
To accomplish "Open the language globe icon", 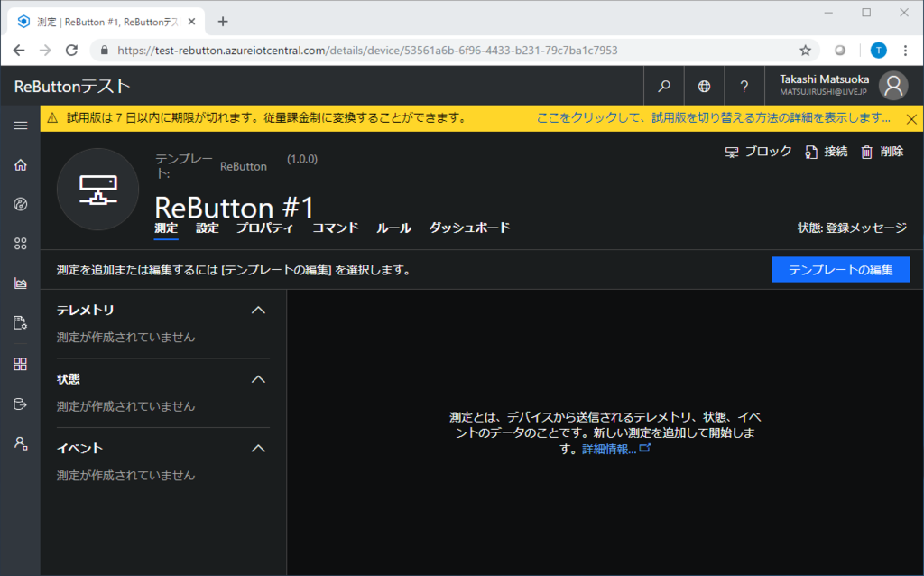I will [704, 85].
